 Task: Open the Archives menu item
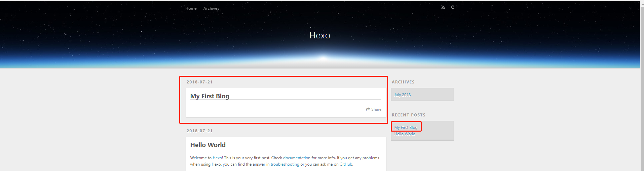[x=211, y=8]
